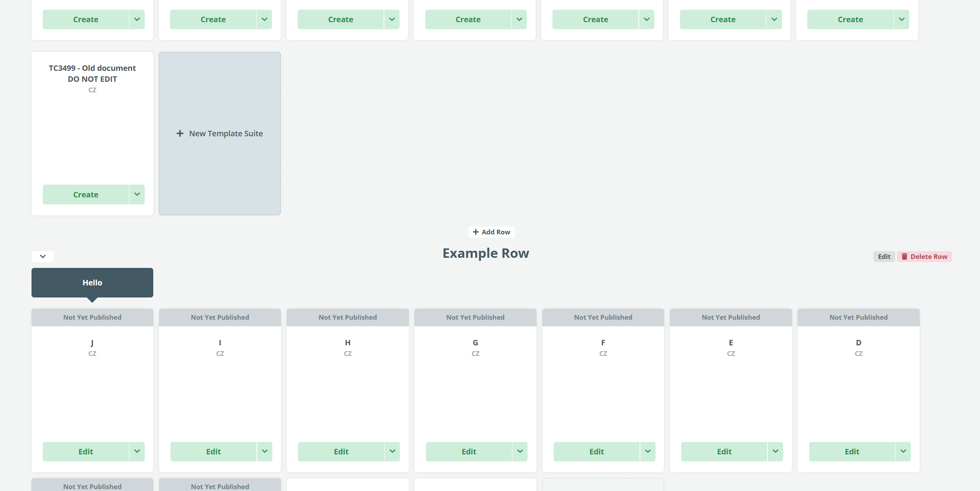
Task: Click Edit on card I
Action: [x=213, y=451]
